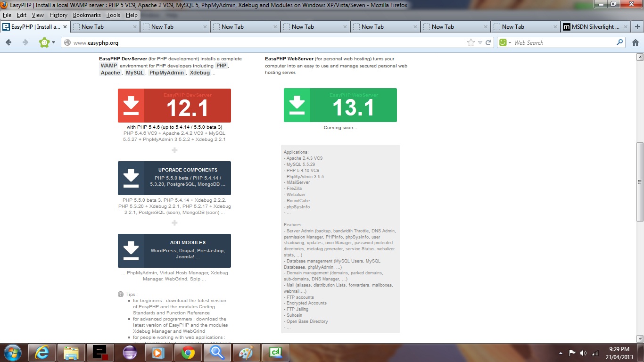Screen dimensions: 644x362
Task: Open the Help menu
Action: 132,15
